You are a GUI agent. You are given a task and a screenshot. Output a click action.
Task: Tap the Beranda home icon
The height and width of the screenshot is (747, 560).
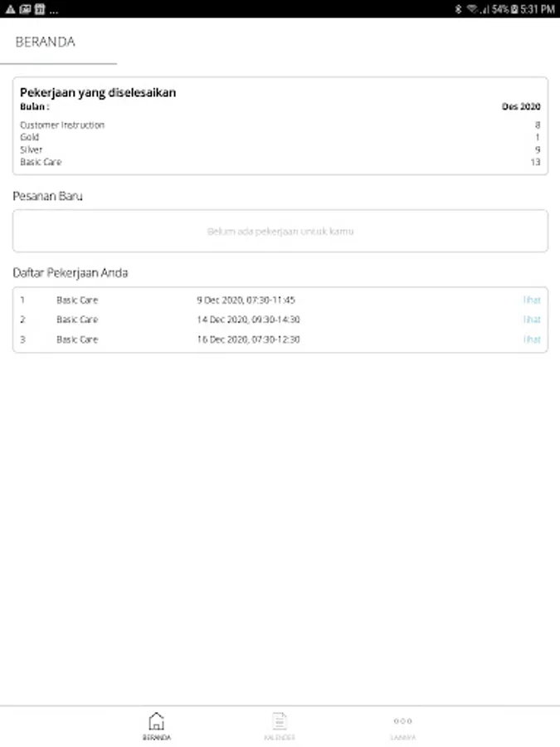(x=156, y=721)
